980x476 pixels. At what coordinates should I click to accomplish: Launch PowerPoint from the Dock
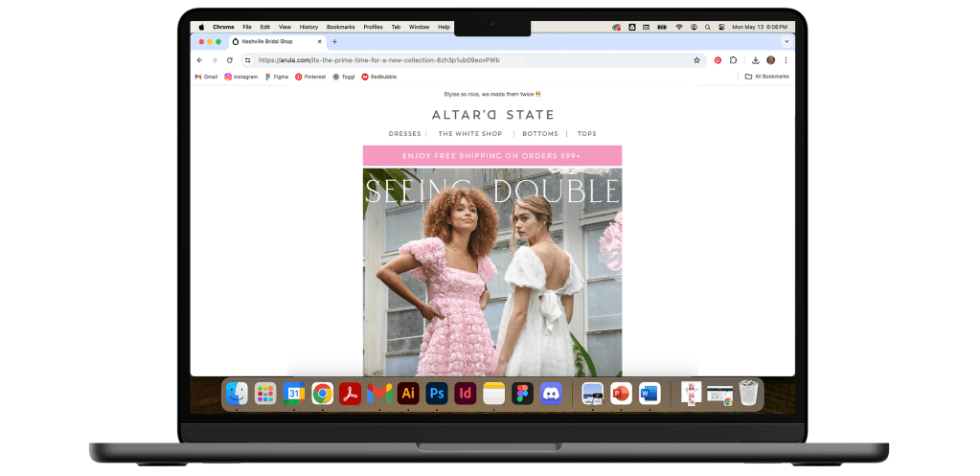pyautogui.click(x=622, y=394)
